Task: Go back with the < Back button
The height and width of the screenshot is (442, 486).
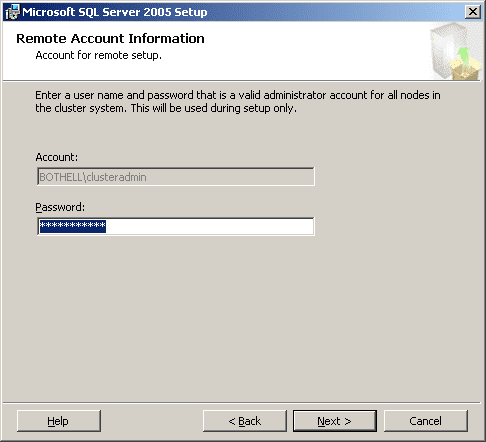Action: click(245, 421)
